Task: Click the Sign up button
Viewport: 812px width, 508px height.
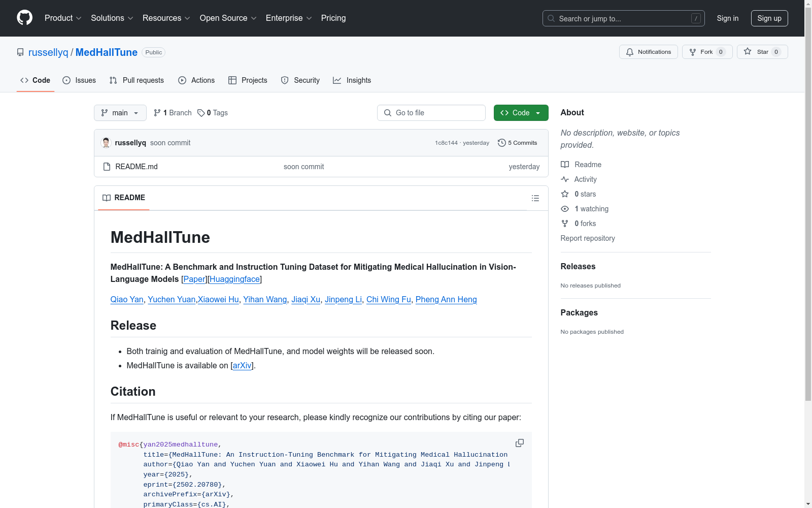Action: (769, 18)
